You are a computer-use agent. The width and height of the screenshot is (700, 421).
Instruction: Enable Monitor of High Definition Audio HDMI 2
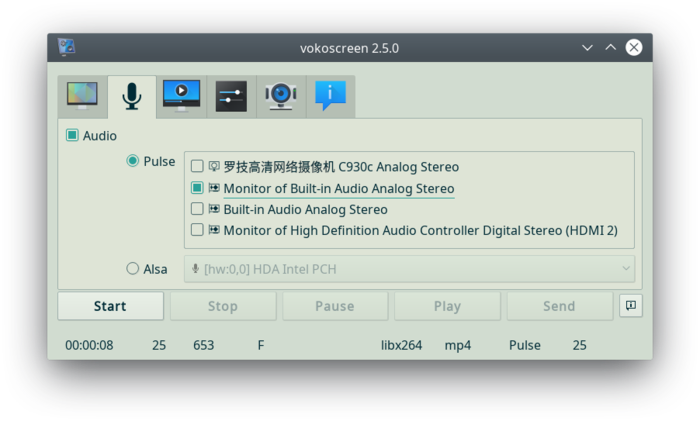coord(197,230)
